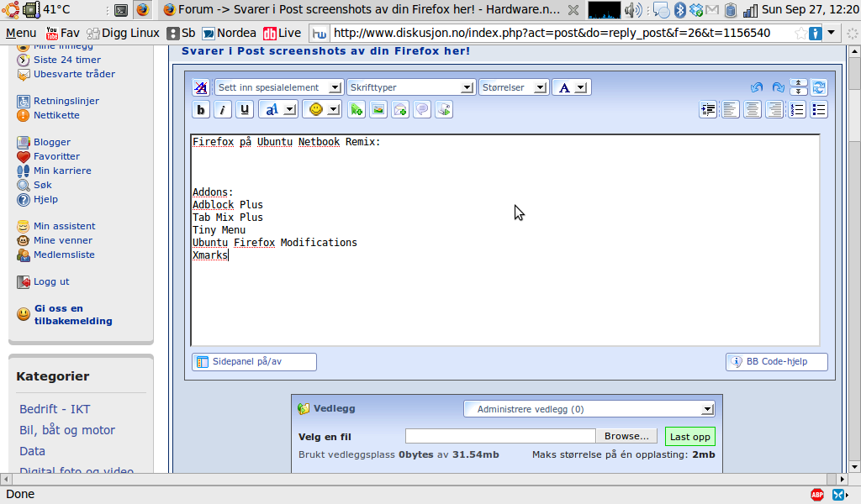Expand the URL bar history dropdown arrow
This screenshot has width=861, height=504.
click(x=832, y=33)
